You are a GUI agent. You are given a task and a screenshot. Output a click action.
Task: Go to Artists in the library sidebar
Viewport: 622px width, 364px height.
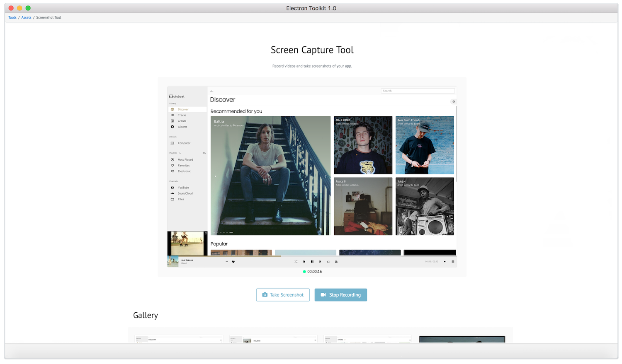pyautogui.click(x=182, y=121)
